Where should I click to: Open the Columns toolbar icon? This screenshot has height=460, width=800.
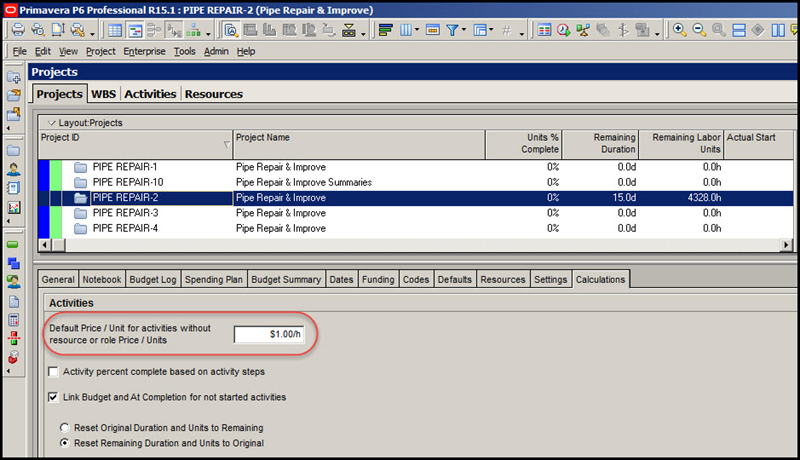click(406, 31)
